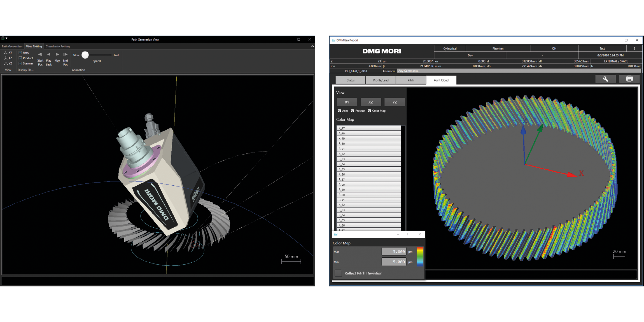Maximize the OMMGearReport window
This screenshot has height=322, width=644.
coord(626,40)
